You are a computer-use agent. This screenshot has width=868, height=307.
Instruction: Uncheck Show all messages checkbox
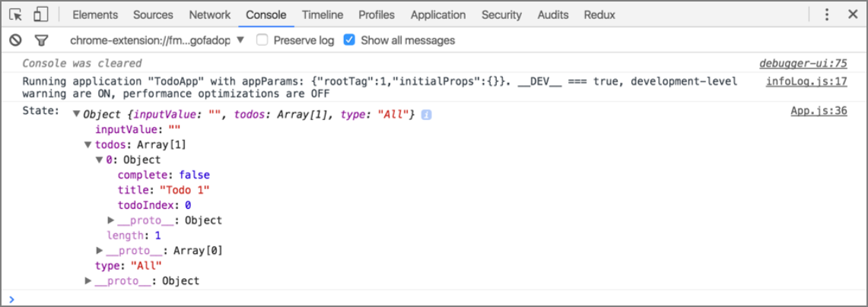349,40
